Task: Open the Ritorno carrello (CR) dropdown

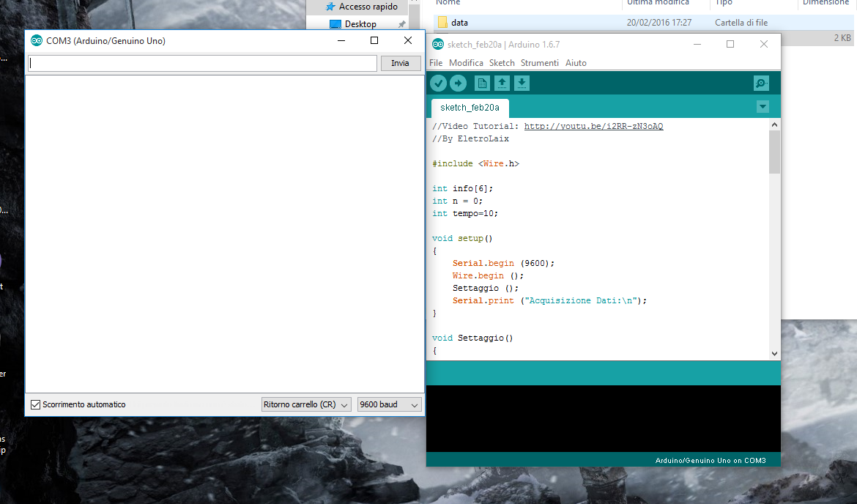Action: (305, 404)
